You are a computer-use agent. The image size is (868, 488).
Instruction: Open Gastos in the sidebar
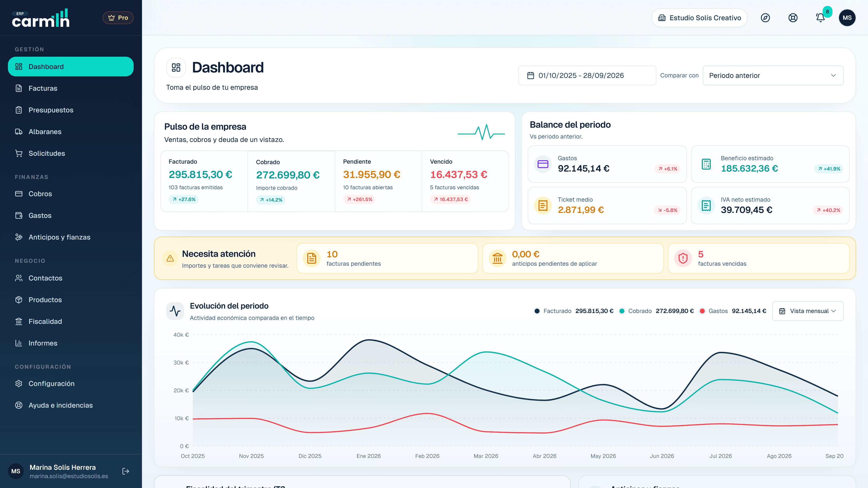(x=71, y=216)
